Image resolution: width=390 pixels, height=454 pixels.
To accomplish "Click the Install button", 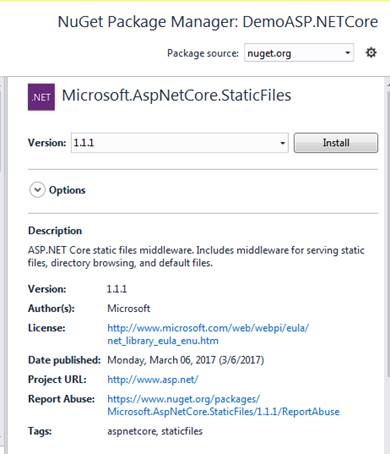I will click(336, 143).
